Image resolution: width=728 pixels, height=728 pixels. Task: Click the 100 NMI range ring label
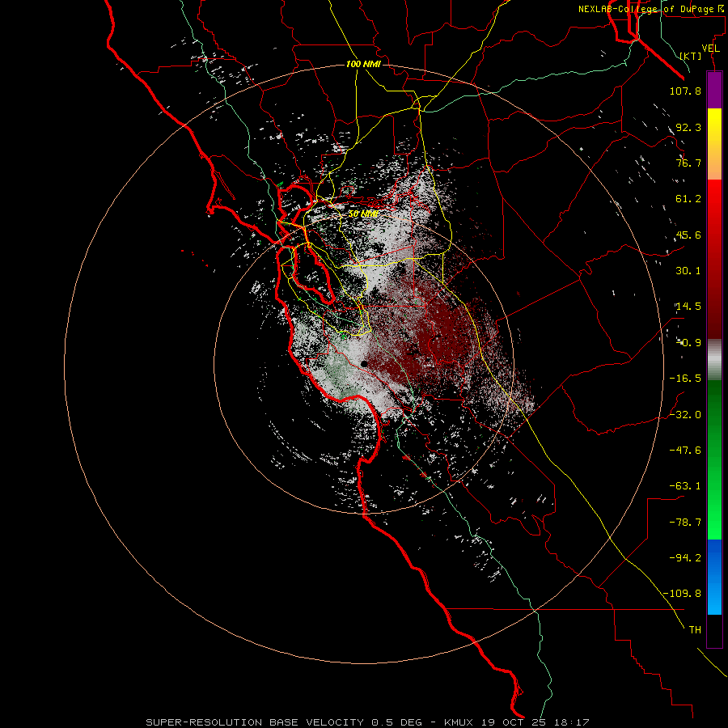click(x=363, y=64)
